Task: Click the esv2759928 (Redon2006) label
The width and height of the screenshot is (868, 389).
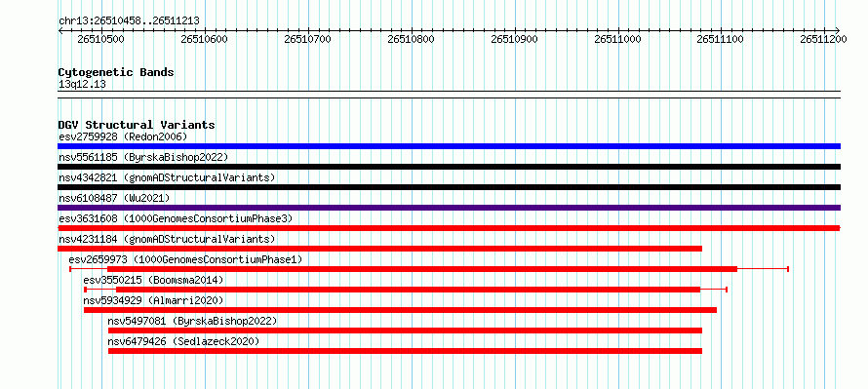Action: pos(123,136)
